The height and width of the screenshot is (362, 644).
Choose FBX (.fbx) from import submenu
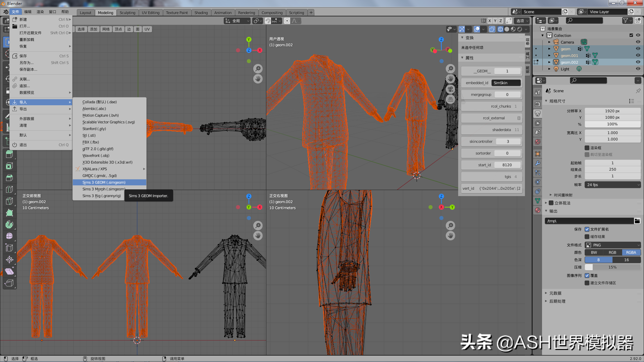[109, 142]
